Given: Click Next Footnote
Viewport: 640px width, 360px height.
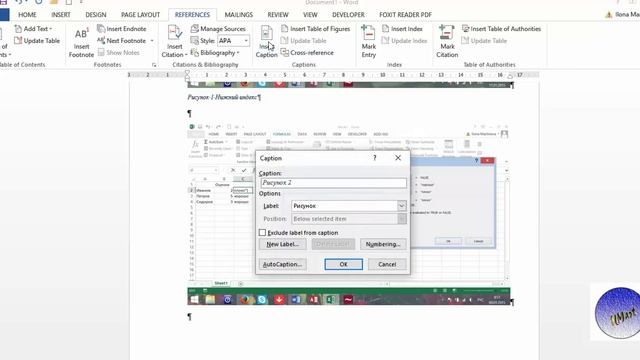Looking at the screenshot, I should click(122, 40).
